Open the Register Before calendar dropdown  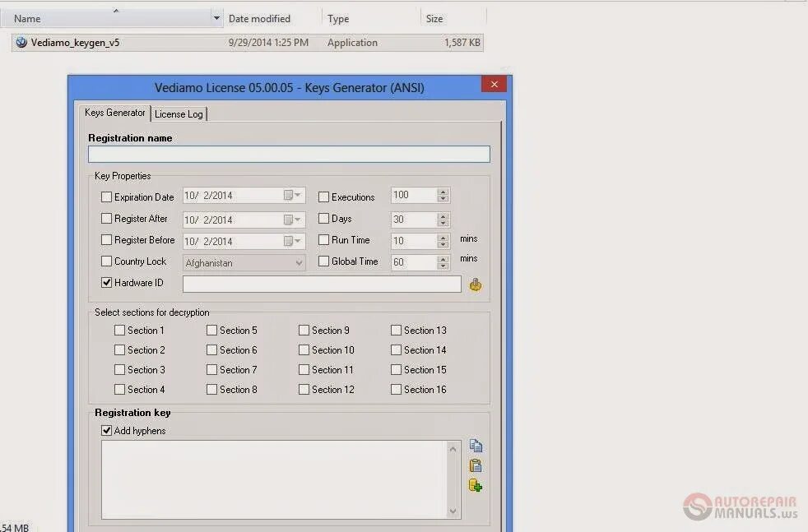pos(293,241)
